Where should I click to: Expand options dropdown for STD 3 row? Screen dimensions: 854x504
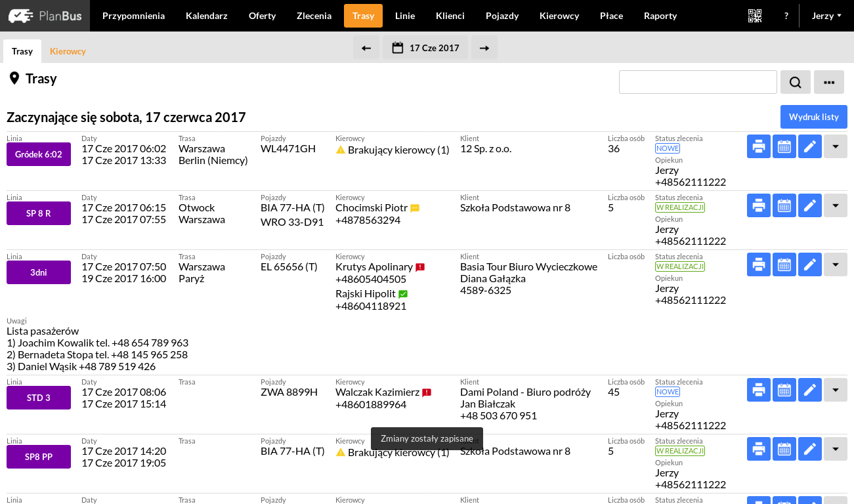tap(836, 390)
